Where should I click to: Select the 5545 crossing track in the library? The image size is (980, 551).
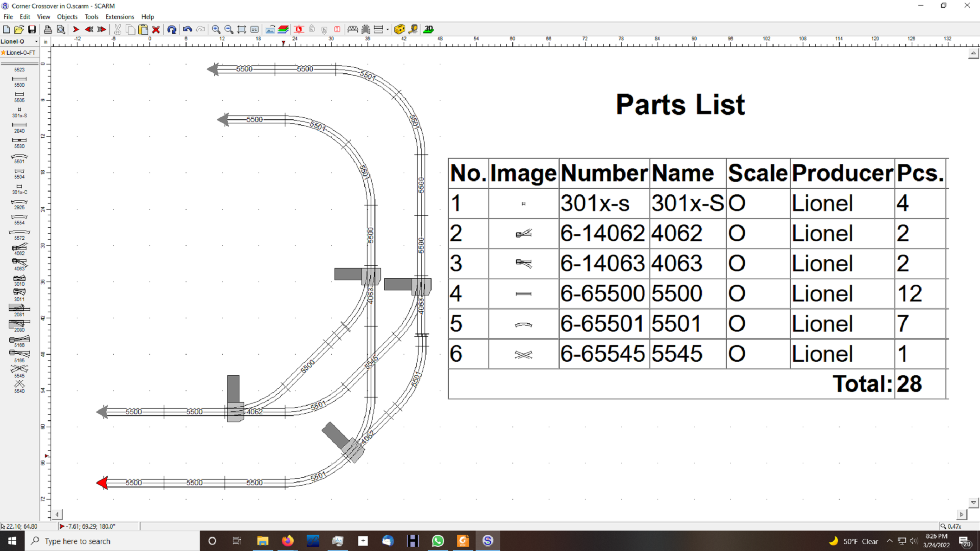pyautogui.click(x=19, y=370)
